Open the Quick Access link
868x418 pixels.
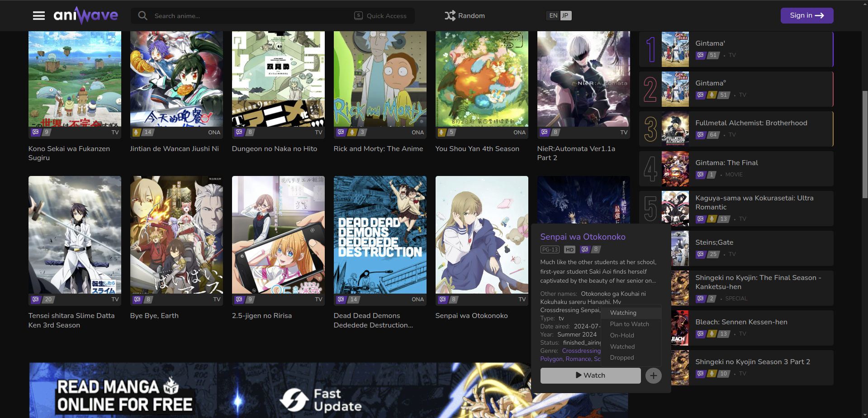(380, 16)
